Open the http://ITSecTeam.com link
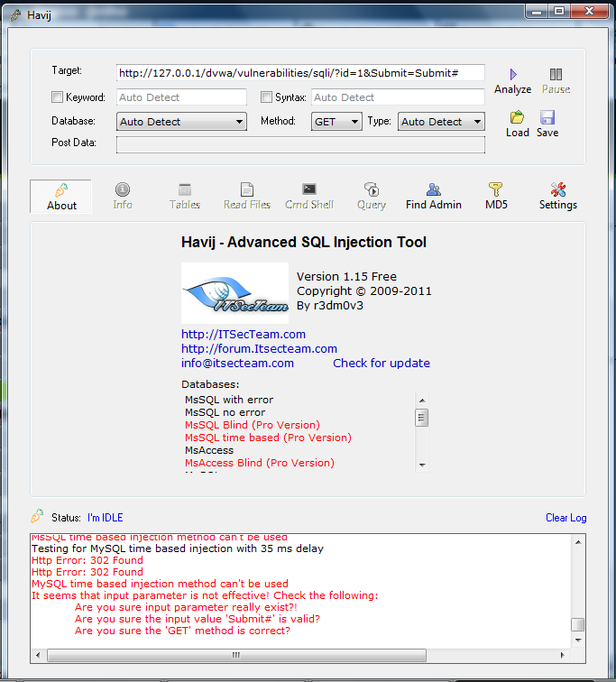This screenshot has width=616, height=682. coord(244,334)
